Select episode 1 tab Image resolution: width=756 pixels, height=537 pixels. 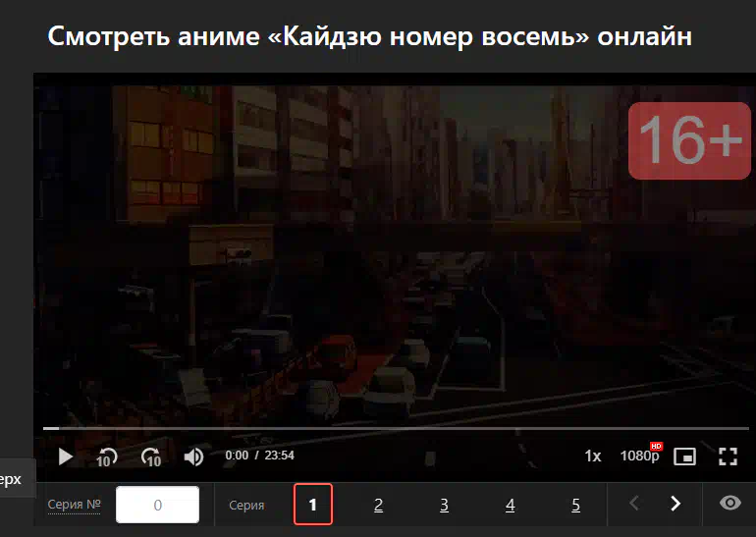[x=313, y=505]
